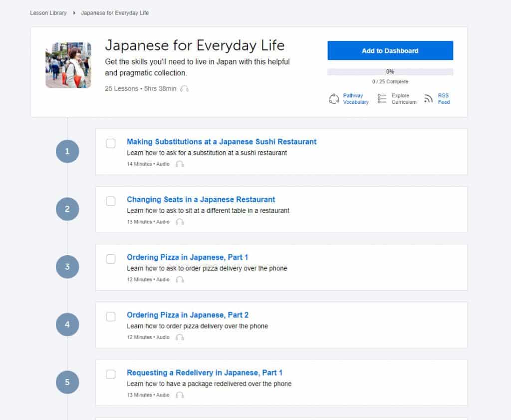Tick the checkbox for Ordering Pizza Part 2

coord(111,317)
